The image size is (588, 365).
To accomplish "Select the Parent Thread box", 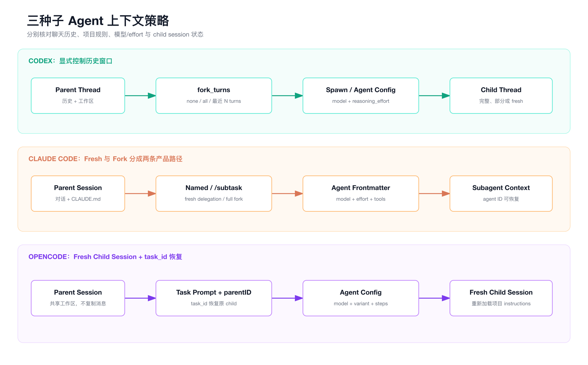I will [x=78, y=96].
